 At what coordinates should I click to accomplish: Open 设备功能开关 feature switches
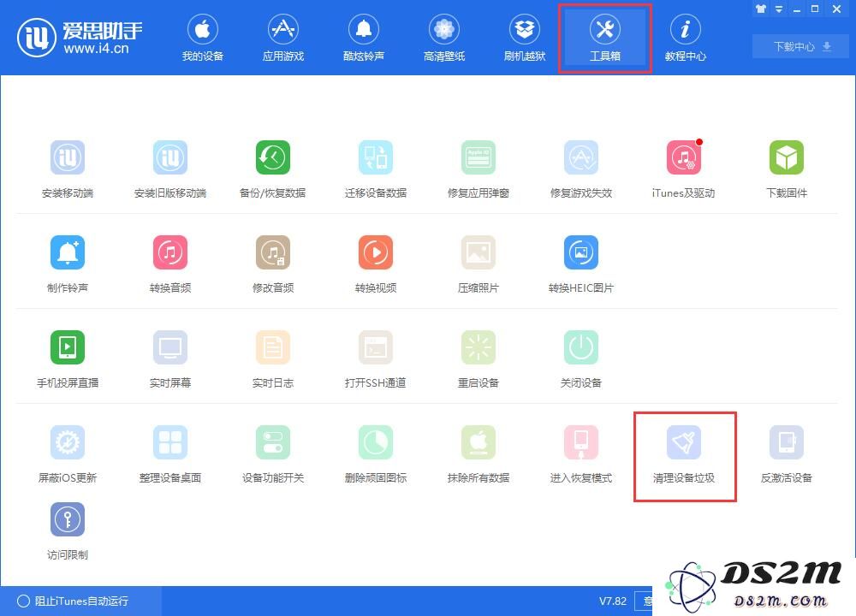[x=273, y=453]
